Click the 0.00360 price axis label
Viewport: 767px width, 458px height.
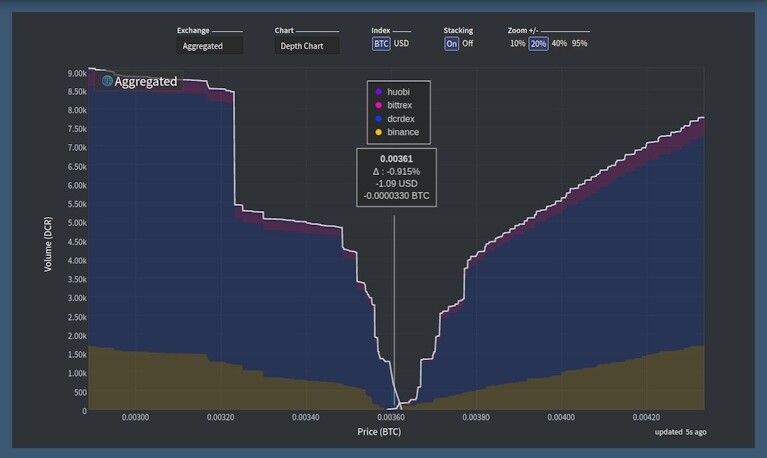click(390, 417)
